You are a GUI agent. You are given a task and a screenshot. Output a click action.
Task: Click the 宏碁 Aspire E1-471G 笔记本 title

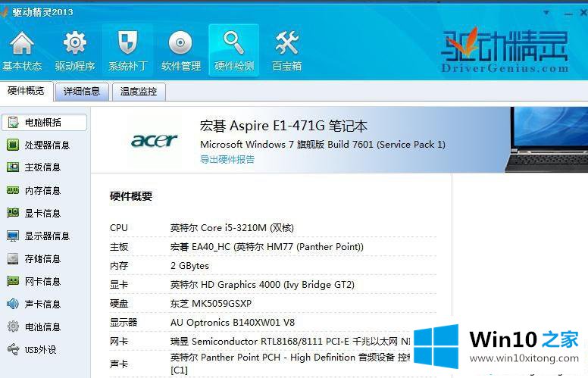pyautogui.click(x=283, y=126)
